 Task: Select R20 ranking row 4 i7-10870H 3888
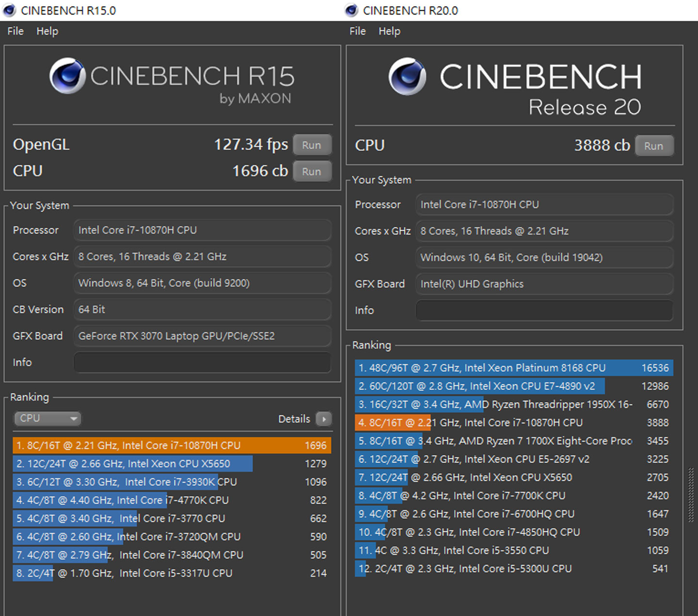(x=514, y=423)
